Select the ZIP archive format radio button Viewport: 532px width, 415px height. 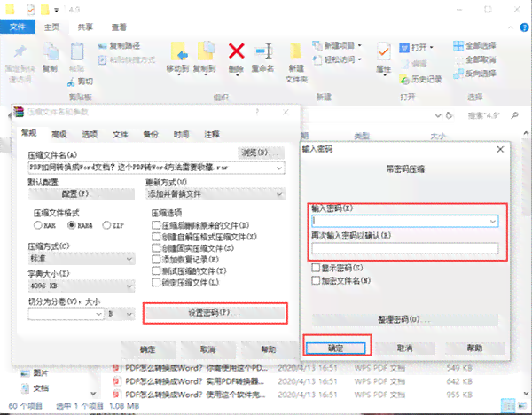click(106, 225)
